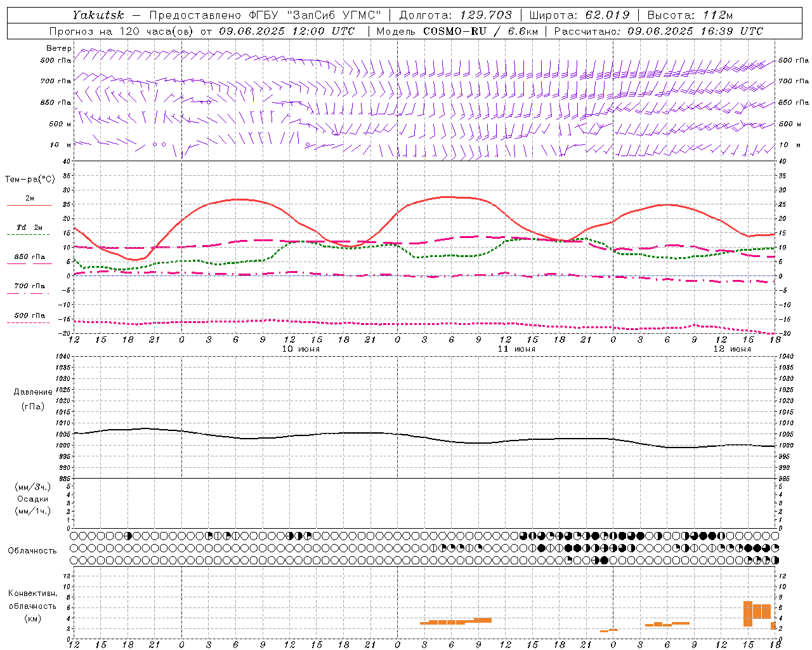Click the Широта: 62.019 header value
Image resolution: width=812 pixels, height=650 pixels.
point(580,15)
